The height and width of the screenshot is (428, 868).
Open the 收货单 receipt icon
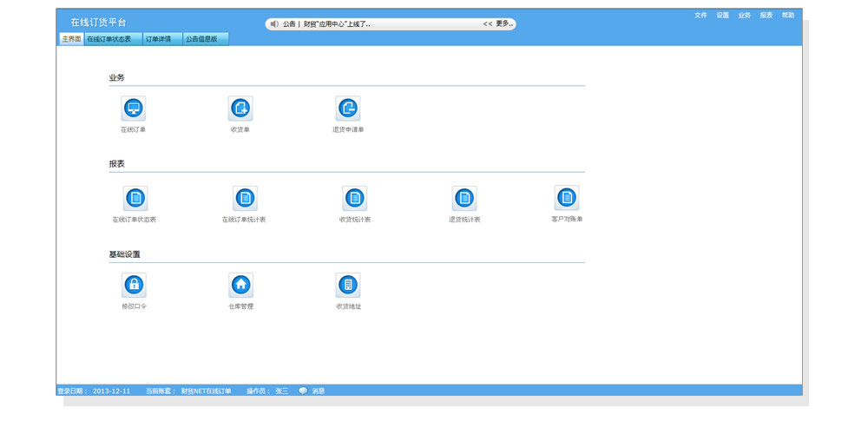pos(240,109)
